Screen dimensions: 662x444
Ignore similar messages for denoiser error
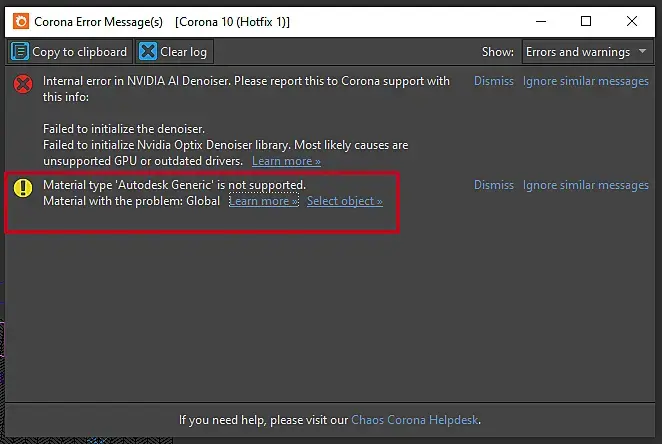[x=586, y=81]
